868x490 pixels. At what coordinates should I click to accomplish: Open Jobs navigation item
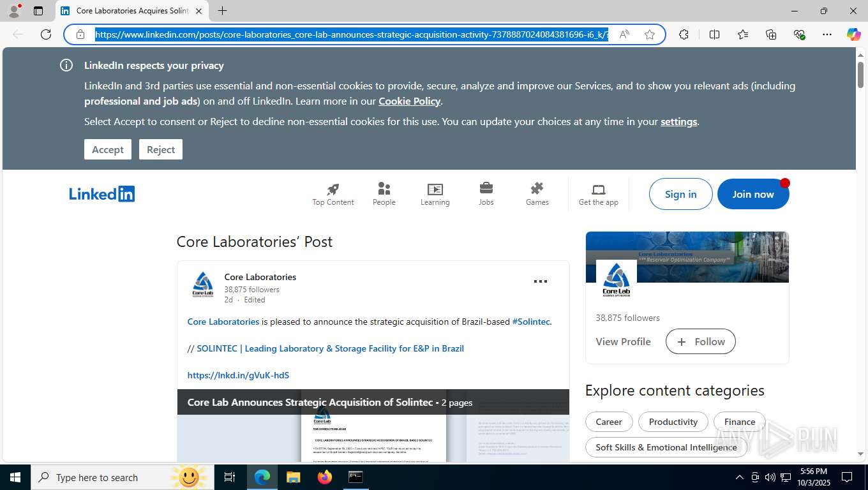[486, 194]
